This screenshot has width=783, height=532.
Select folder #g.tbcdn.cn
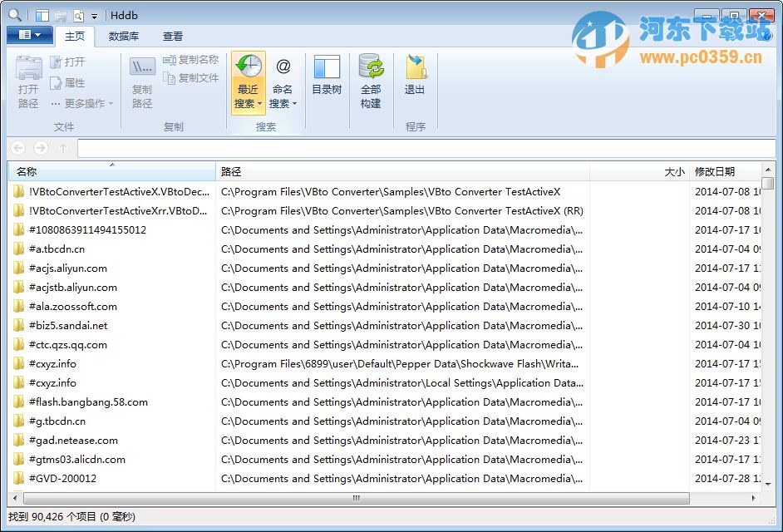(57, 421)
